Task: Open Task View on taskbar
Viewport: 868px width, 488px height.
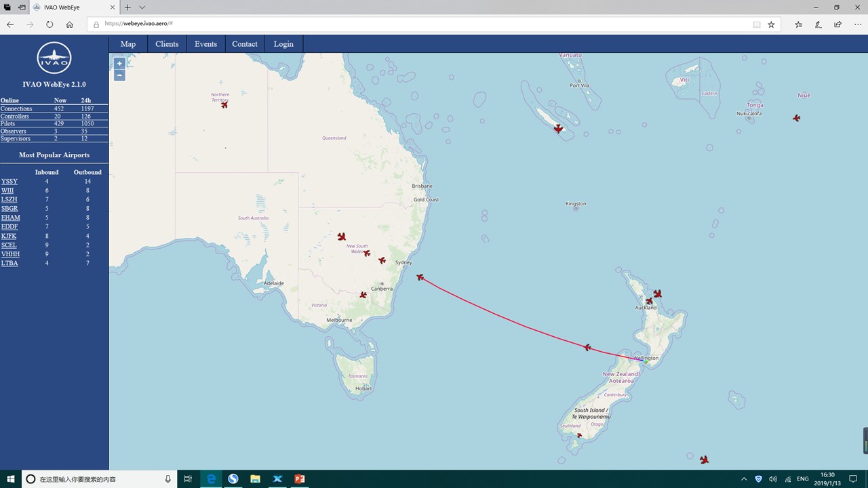Action: [188, 479]
